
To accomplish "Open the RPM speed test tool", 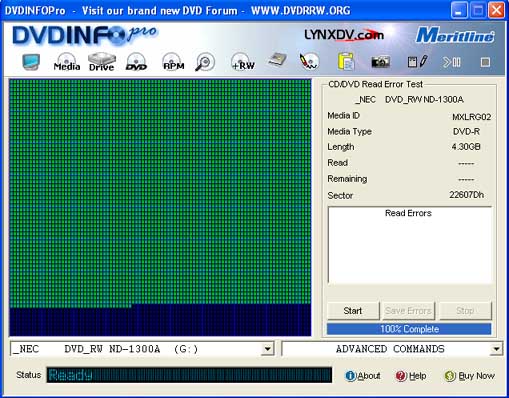I will (x=173, y=62).
